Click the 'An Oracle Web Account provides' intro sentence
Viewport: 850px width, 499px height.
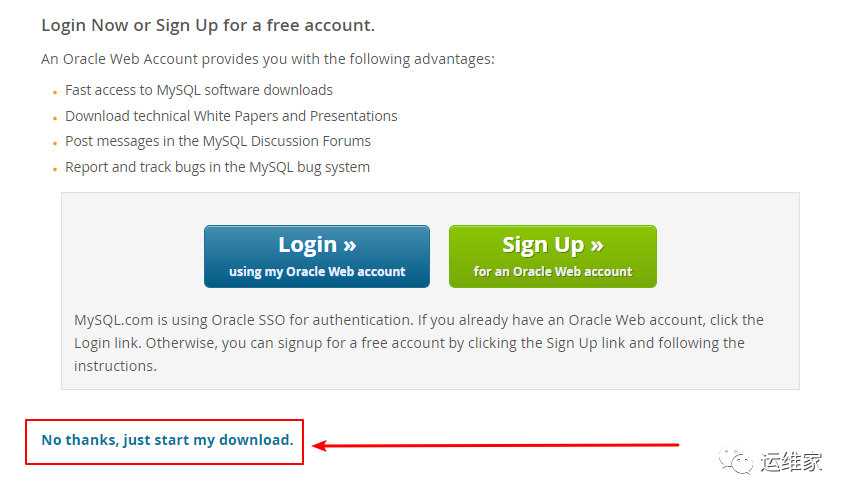(268, 59)
